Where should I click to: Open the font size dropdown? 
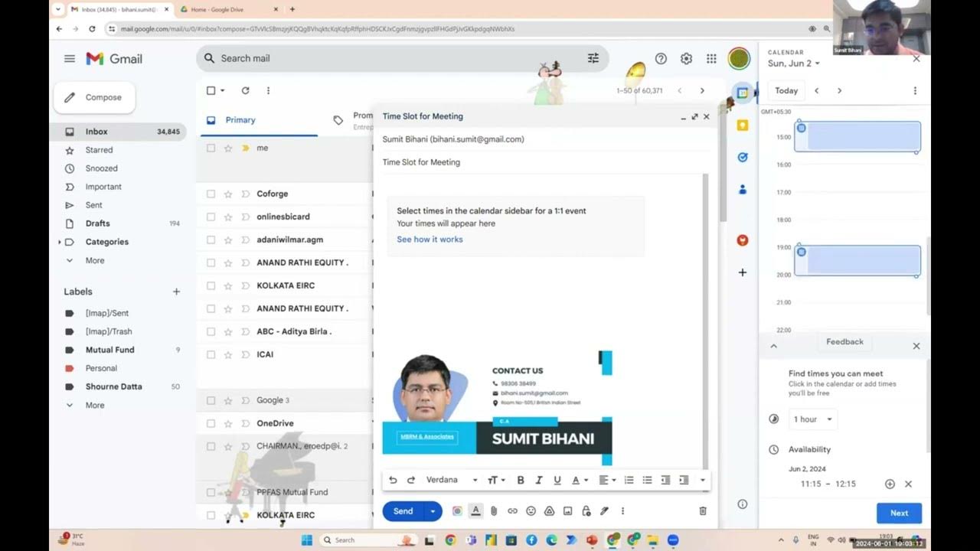[x=496, y=480]
